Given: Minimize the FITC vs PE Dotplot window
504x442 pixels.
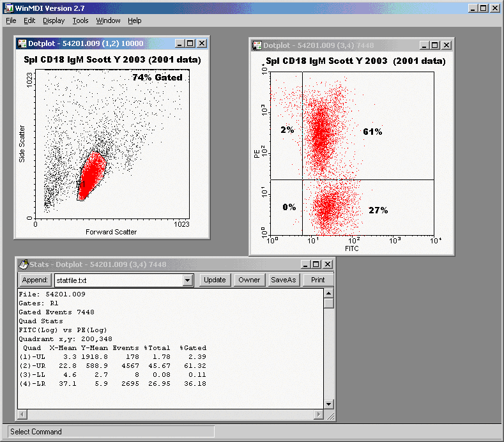Looking at the screenshot, I should tap(423, 45).
